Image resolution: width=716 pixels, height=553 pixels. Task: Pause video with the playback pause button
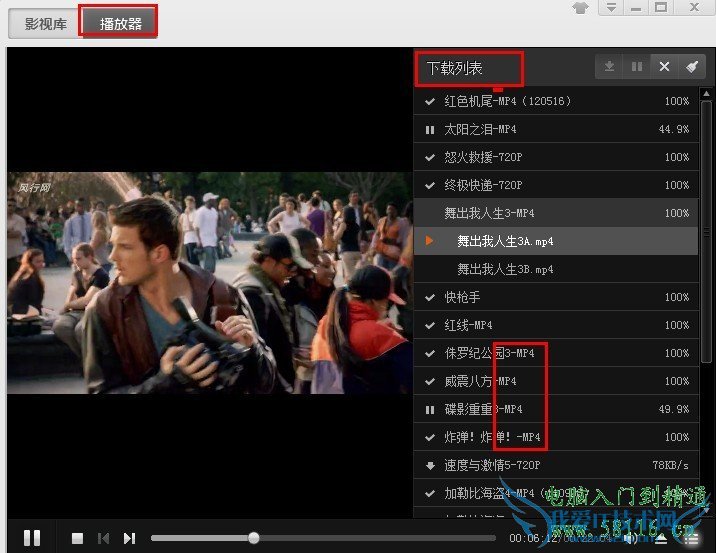(x=32, y=538)
